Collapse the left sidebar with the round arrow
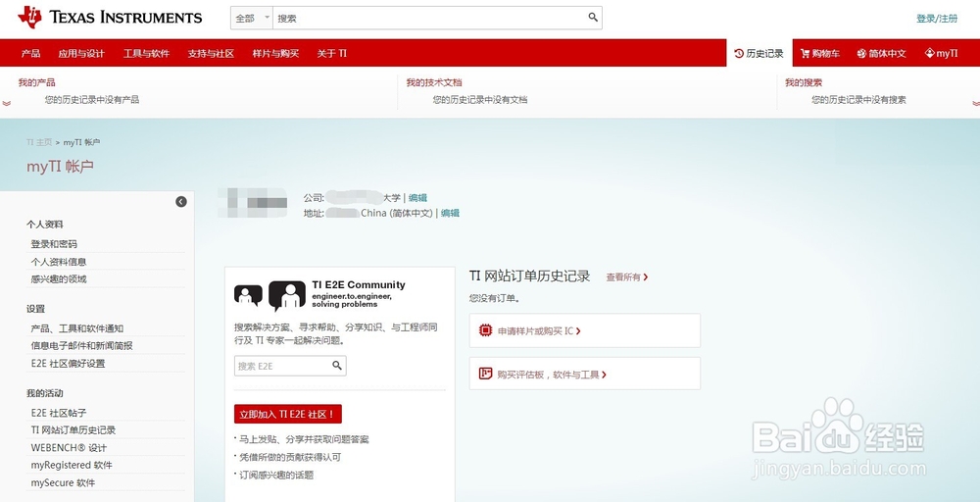 (x=181, y=201)
